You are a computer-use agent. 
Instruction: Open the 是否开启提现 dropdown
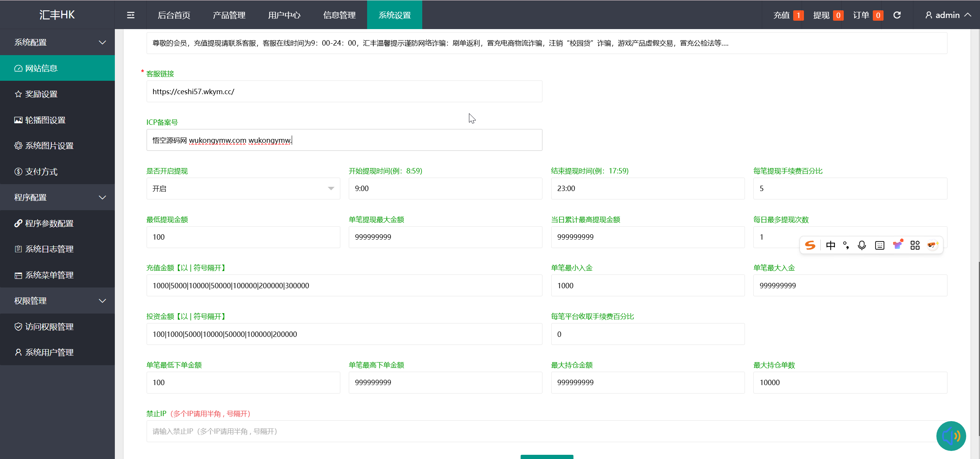[x=243, y=188]
